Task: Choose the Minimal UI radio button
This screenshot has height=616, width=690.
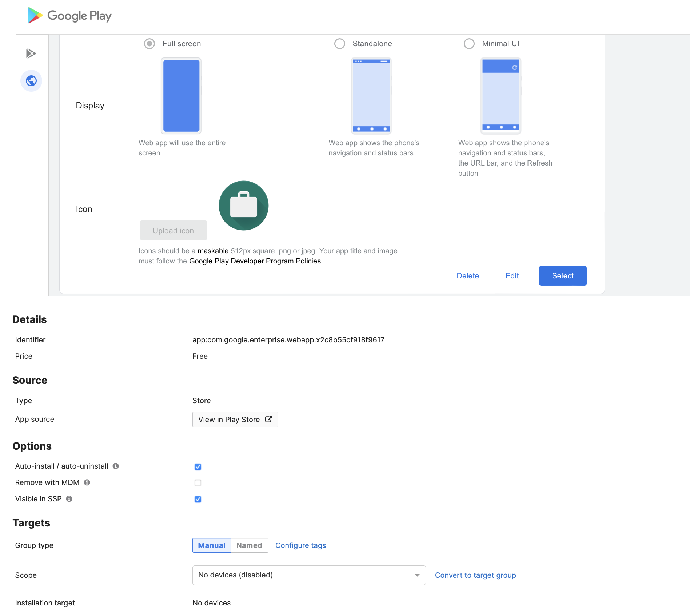Action: 469,44
